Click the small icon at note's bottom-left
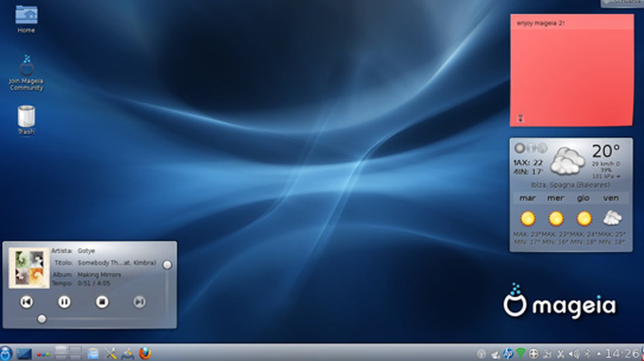Image resolution: width=644 pixels, height=361 pixels. [520, 119]
